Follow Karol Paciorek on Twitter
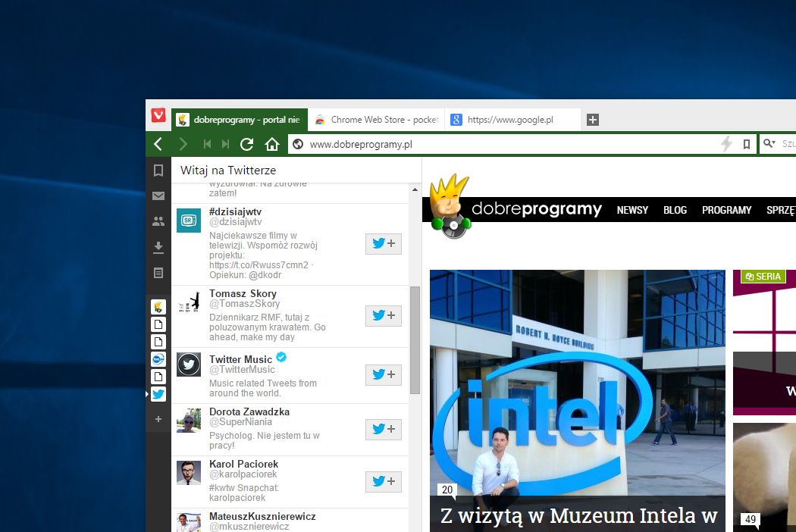The image size is (796, 532). coord(384,482)
